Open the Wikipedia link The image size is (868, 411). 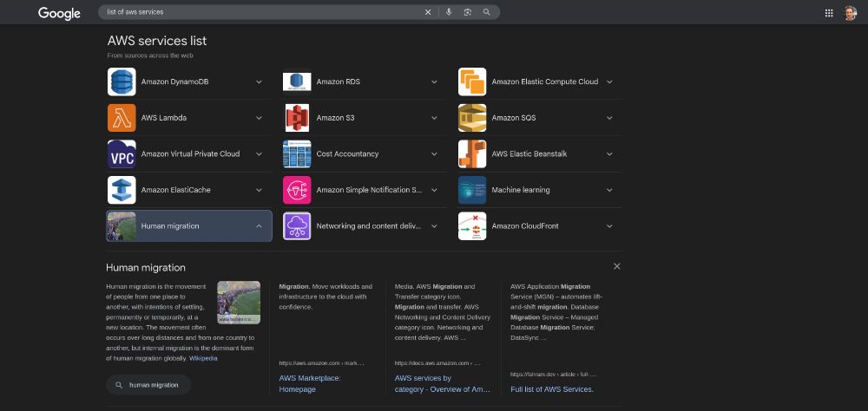pos(203,358)
